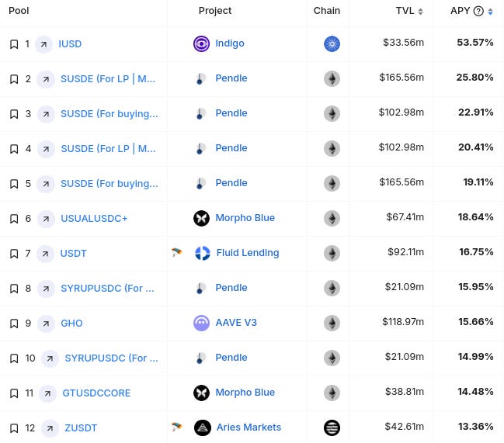Click the $42.61m TVL value

coord(405,427)
